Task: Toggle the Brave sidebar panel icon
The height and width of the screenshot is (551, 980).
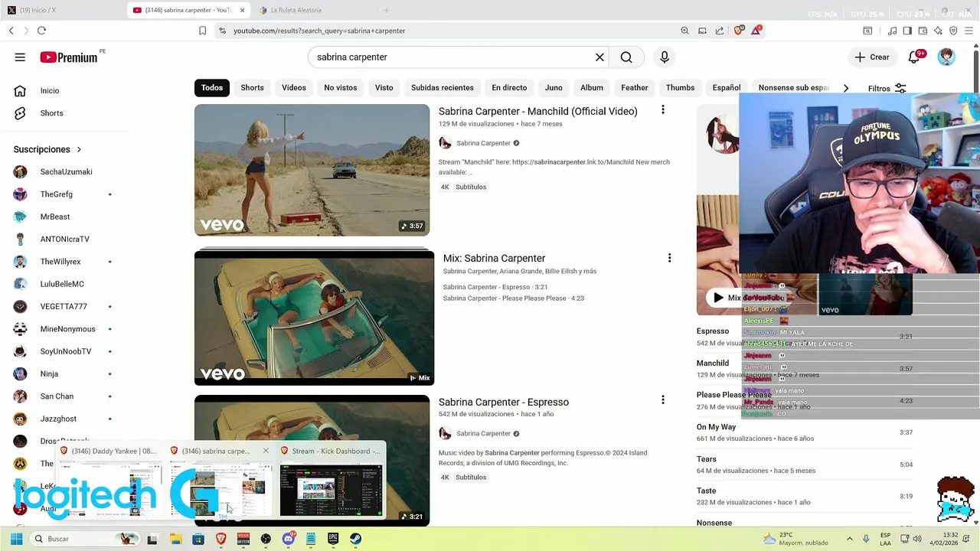Action: (907, 31)
